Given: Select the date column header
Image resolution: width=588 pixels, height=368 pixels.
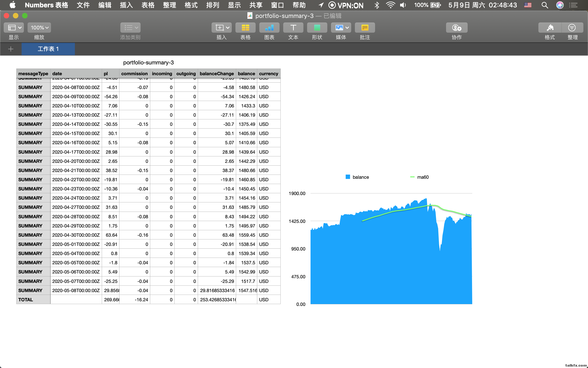Looking at the screenshot, I should (x=76, y=74).
